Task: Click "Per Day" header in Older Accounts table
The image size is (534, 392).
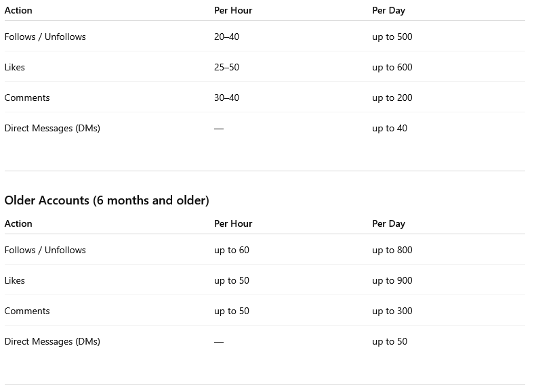Action: point(388,224)
